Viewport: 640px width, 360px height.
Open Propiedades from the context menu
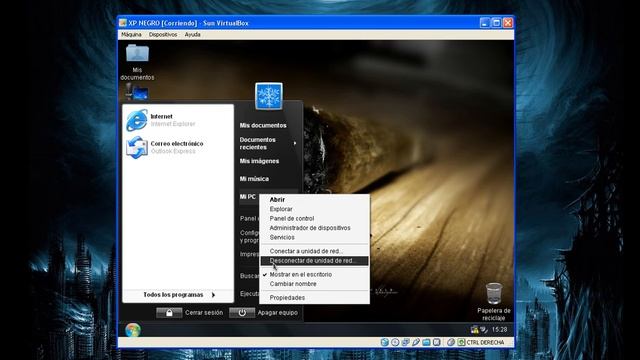tap(314, 298)
